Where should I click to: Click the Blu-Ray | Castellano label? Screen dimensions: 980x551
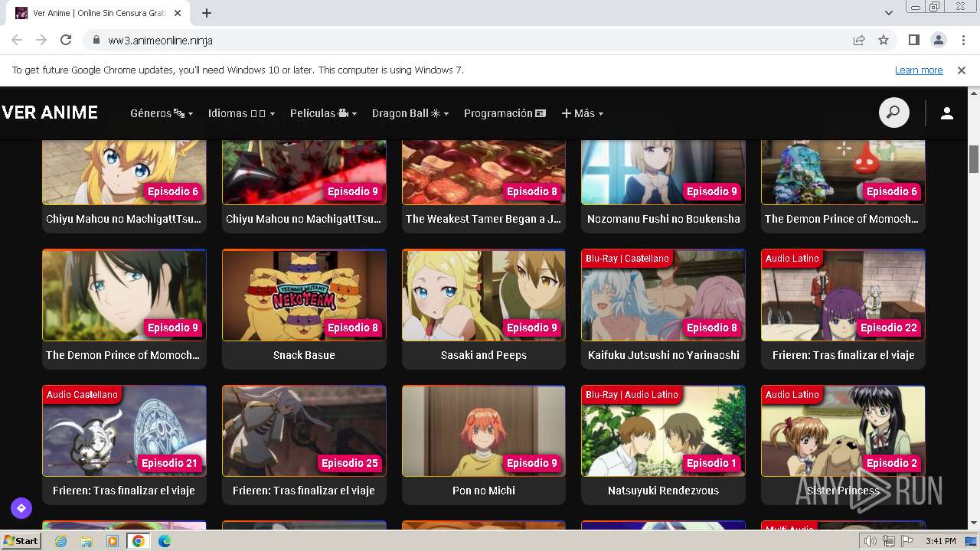627,259
